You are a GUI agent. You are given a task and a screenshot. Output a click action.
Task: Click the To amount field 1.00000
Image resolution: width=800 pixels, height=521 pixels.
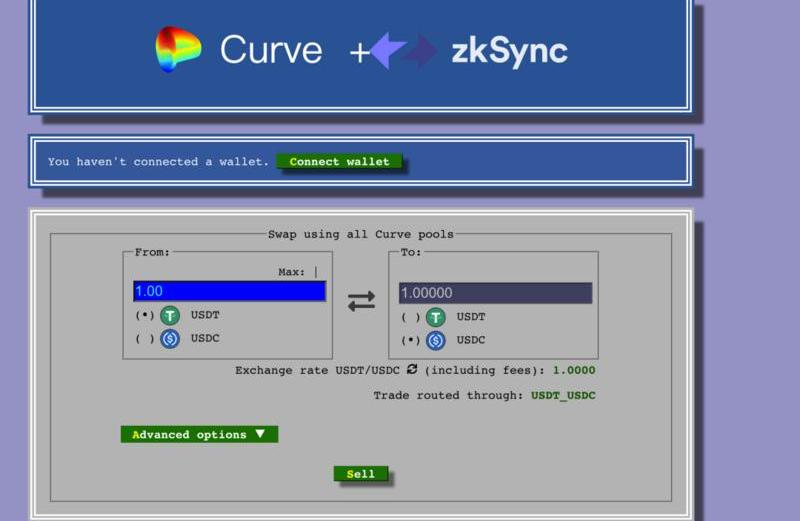(495, 293)
